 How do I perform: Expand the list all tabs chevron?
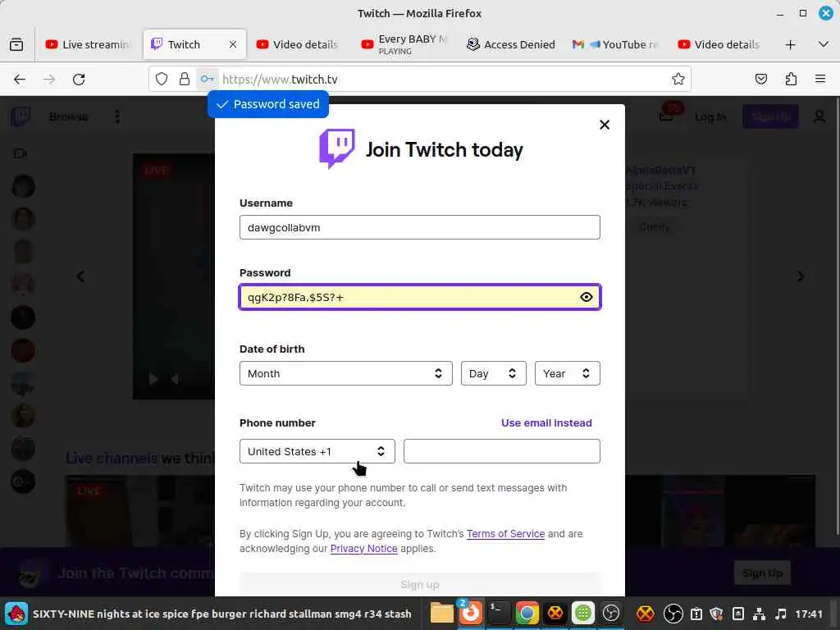click(x=824, y=44)
